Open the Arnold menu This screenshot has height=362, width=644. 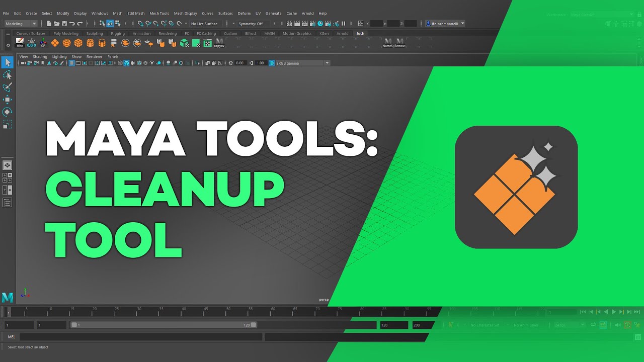[308, 14]
